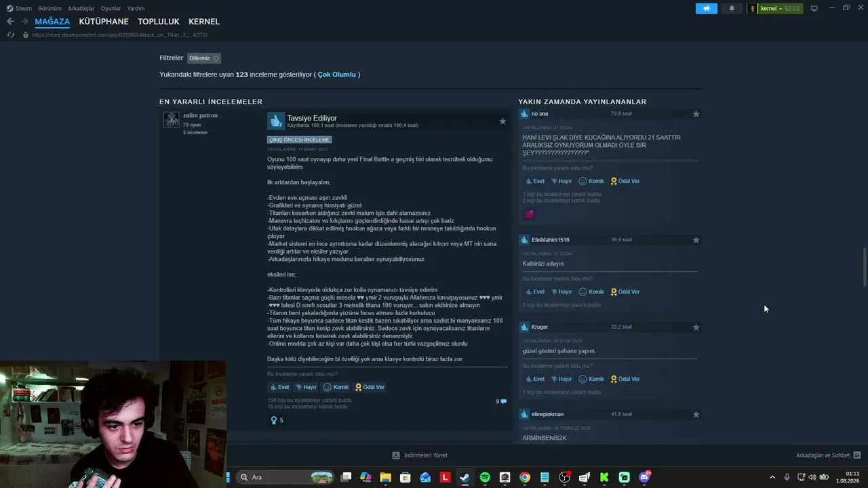Open the Oyunlar menu

111,9
